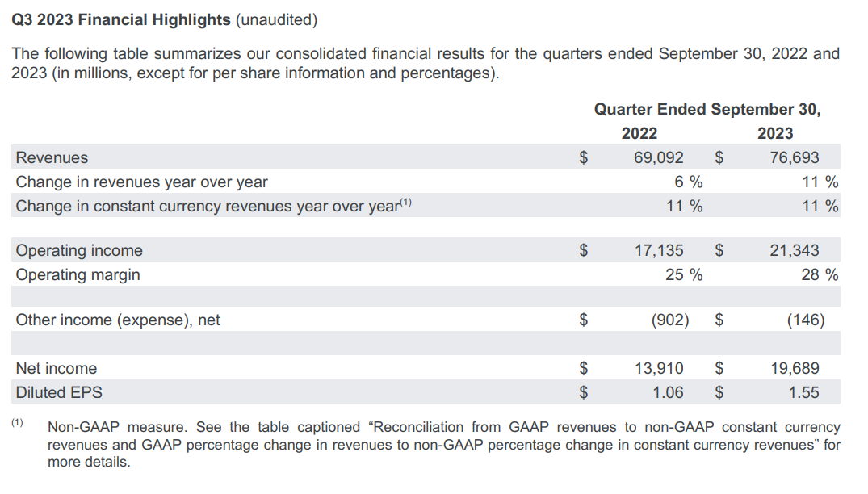Click the 28 % operating margin value
Screen dimensions: 868x494
tap(819, 274)
